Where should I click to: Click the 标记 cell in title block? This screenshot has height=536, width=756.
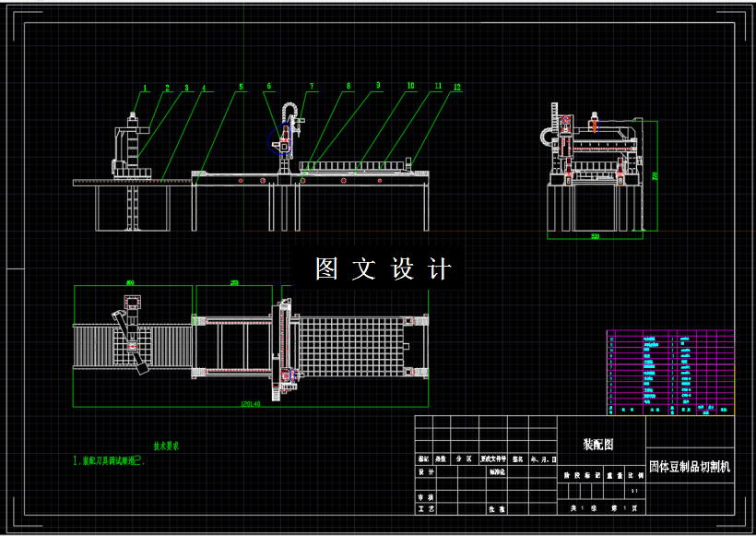point(424,459)
